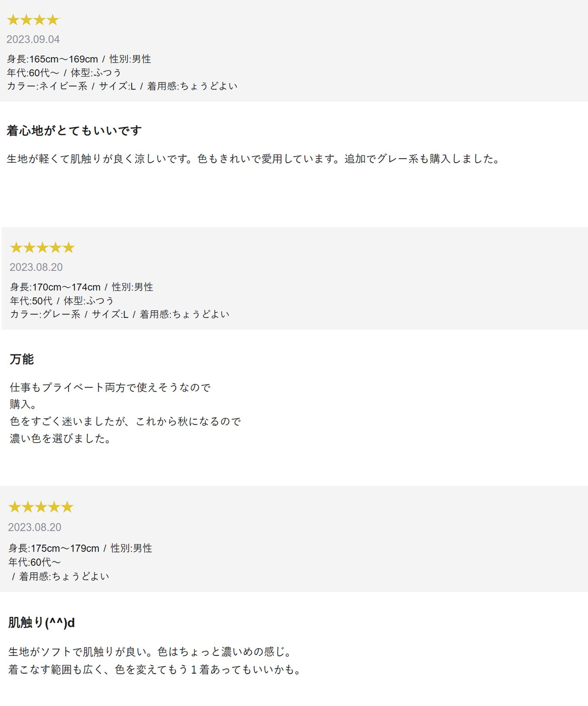Click the stars on the 万能 review
This screenshot has width=588, height=706.
42,248
